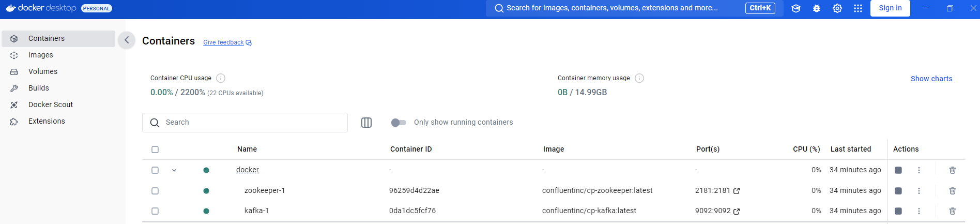The height and width of the screenshot is (224, 980).
Task: Click the Give feedback link
Action: (227, 42)
